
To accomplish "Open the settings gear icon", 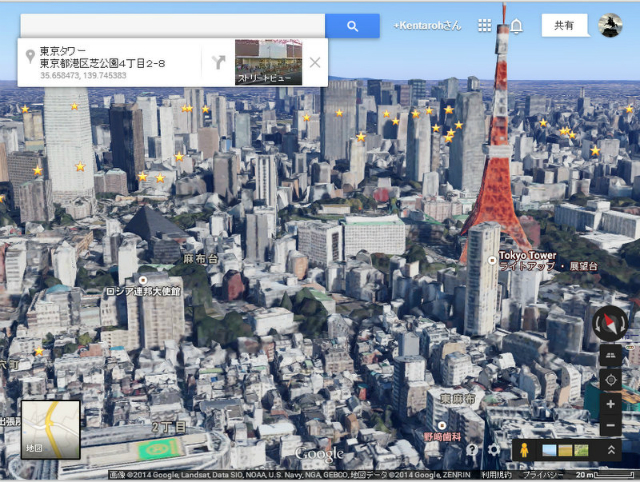I will point(493,450).
